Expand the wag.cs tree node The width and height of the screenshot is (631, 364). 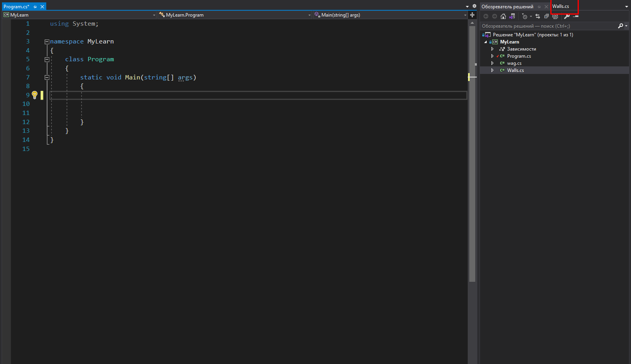(x=492, y=63)
